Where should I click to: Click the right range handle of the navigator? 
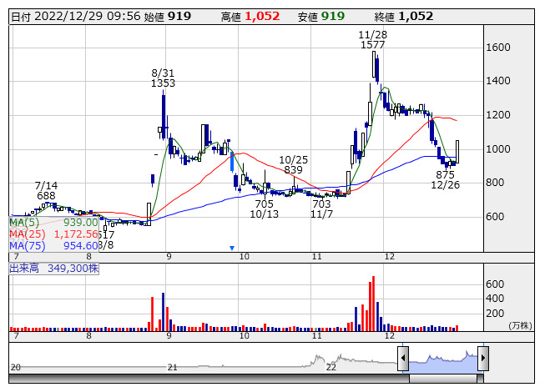tap(482, 359)
